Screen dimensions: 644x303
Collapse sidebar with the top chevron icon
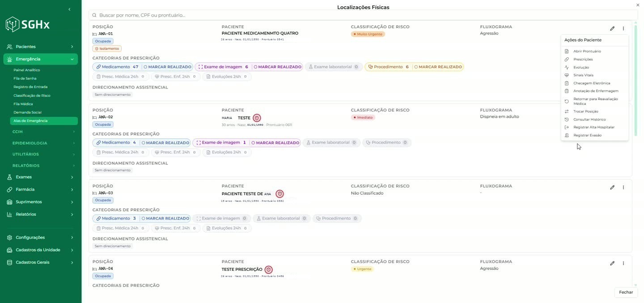(x=69, y=9)
